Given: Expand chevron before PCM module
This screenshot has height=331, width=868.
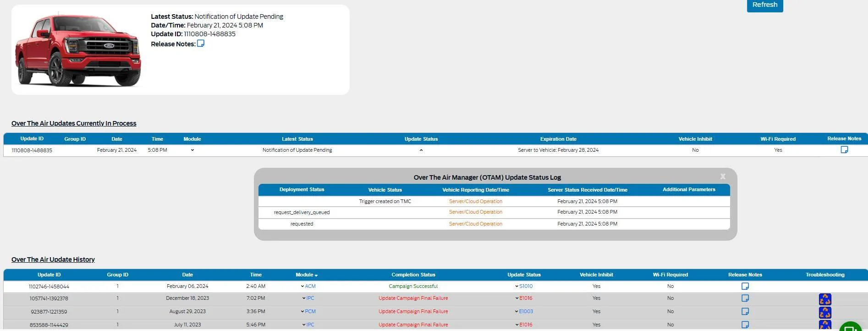Looking at the screenshot, I should coord(302,311).
